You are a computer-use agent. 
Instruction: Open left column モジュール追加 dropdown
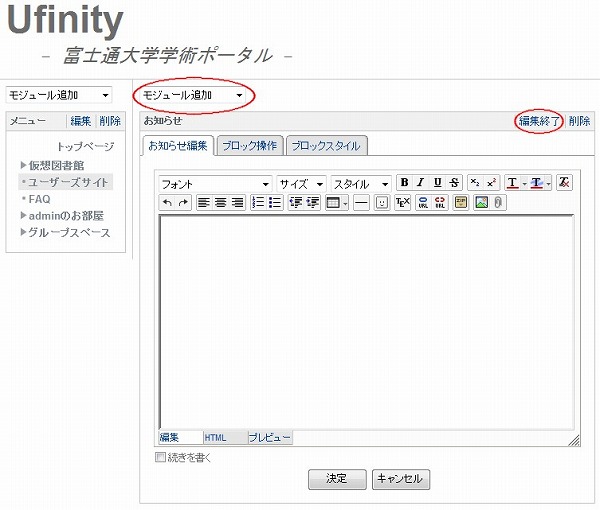pos(59,95)
